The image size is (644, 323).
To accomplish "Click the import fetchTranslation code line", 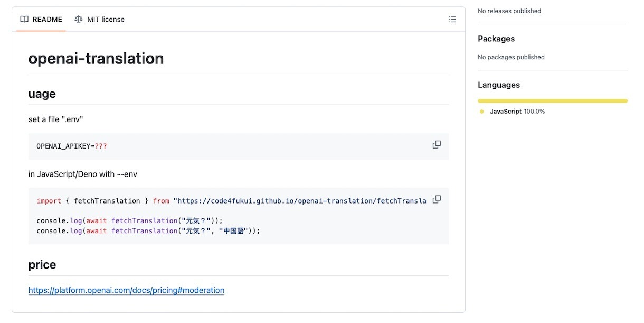I will click(231, 201).
